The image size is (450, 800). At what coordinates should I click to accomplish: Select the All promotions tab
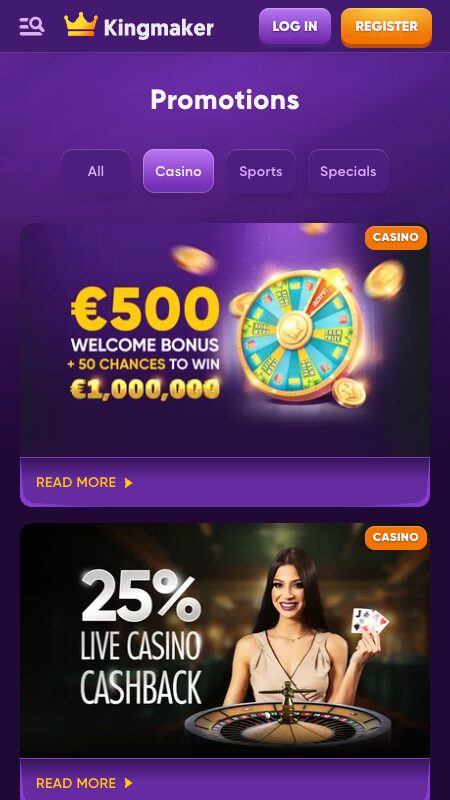95,171
